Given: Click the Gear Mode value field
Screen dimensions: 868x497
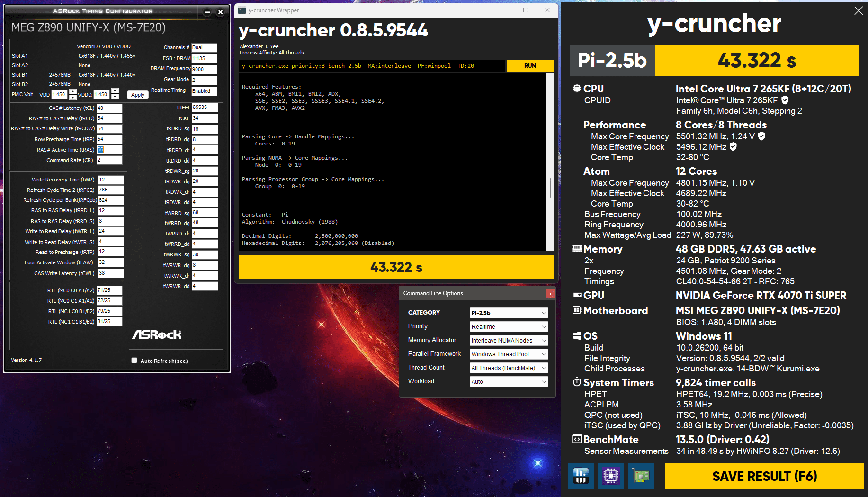Looking at the screenshot, I should click(x=204, y=80).
